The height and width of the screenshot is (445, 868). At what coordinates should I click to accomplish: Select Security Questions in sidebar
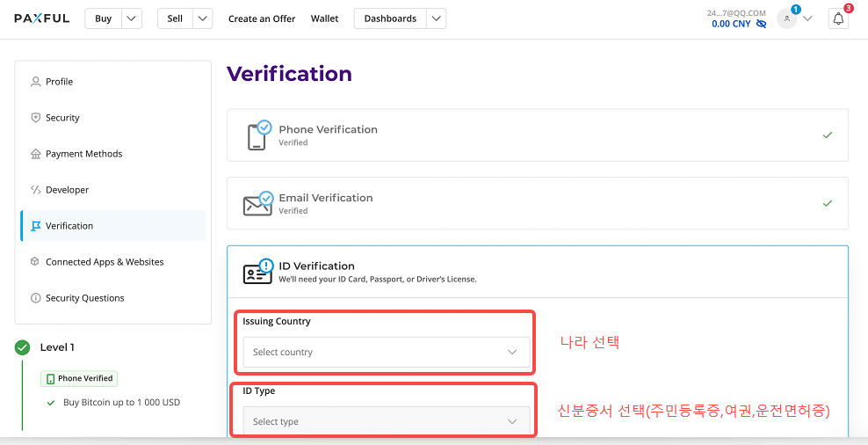[84, 298]
